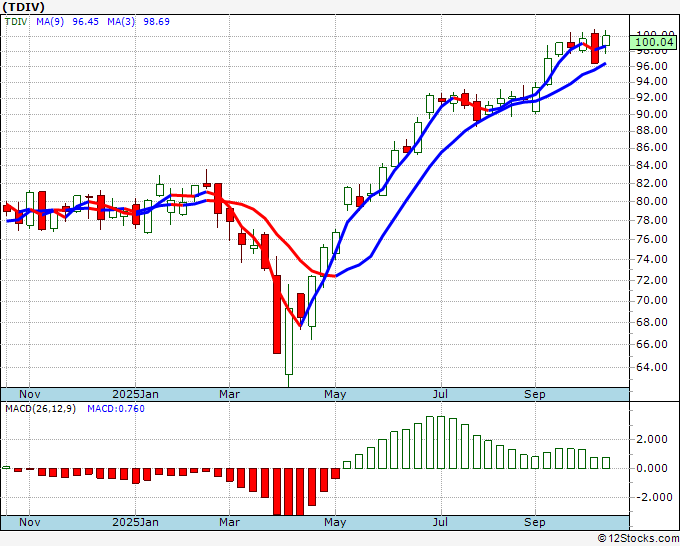Image resolution: width=680 pixels, height=546 pixels.
Task: Click the 98.69 moving average value
Action: pos(157,22)
